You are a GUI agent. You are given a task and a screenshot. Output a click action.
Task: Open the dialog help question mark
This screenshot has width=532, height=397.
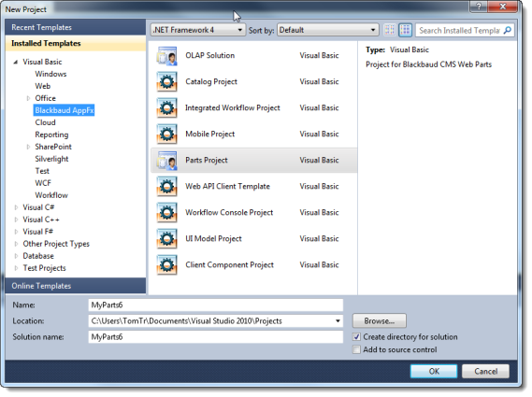[x=479, y=7]
